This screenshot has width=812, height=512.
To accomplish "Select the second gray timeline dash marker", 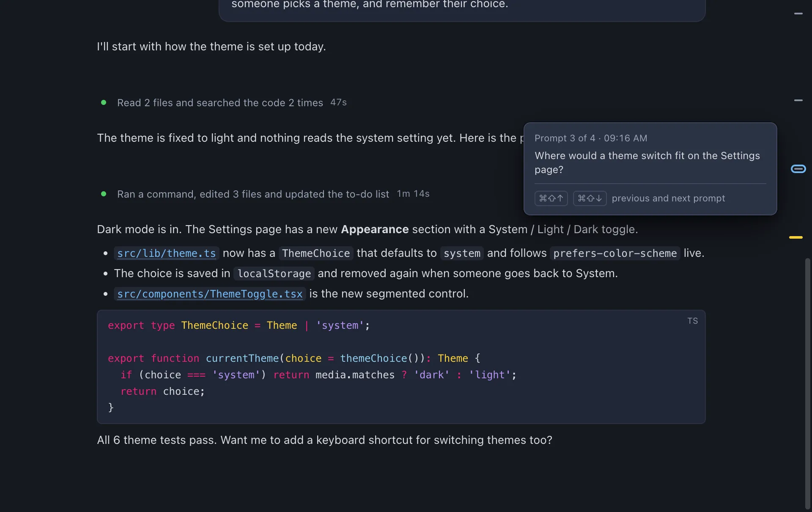I will point(798,100).
